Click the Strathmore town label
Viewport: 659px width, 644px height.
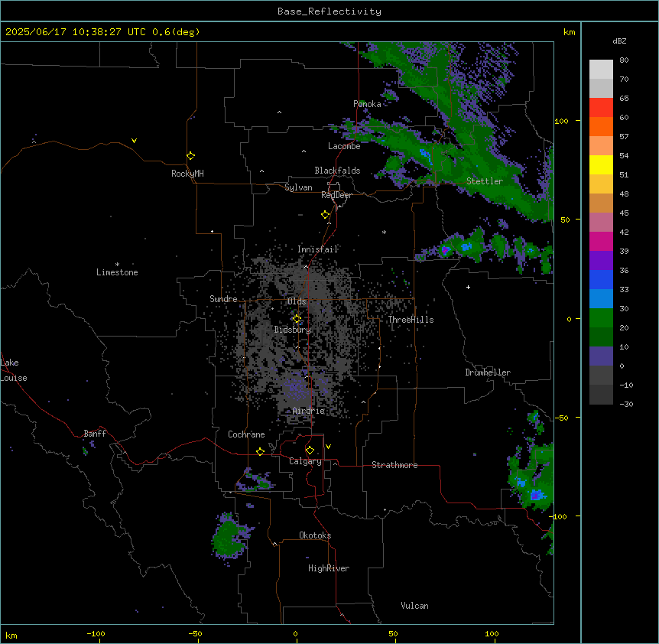[x=394, y=465]
